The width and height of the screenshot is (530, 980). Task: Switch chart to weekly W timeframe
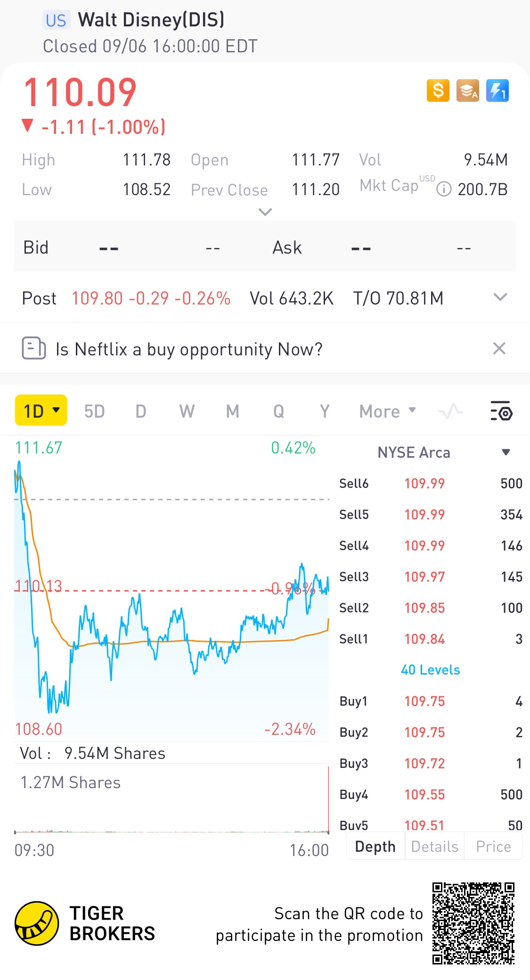(x=187, y=411)
